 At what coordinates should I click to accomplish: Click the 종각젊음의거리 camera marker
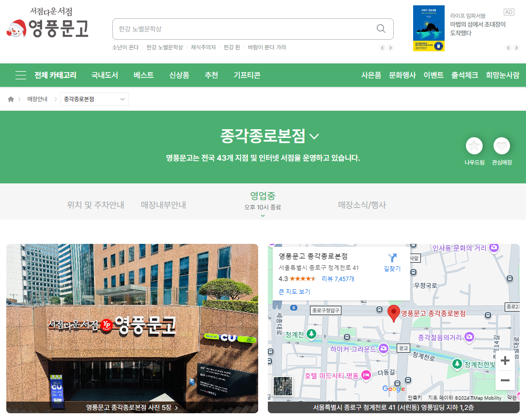click(469, 337)
